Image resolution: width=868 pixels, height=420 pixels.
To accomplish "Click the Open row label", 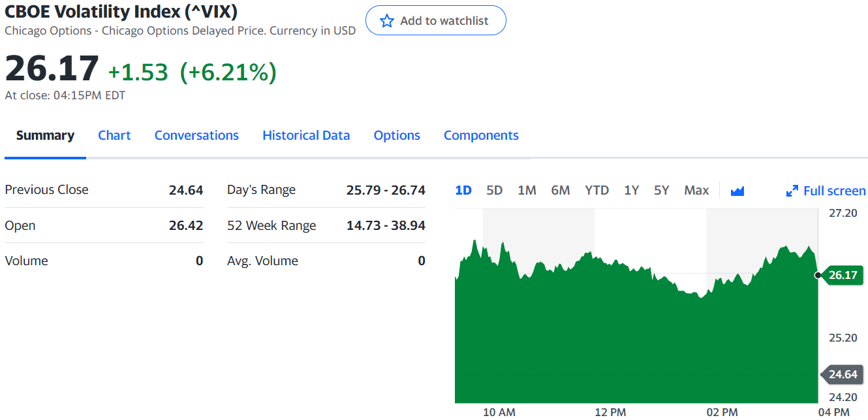I will coord(20,225).
